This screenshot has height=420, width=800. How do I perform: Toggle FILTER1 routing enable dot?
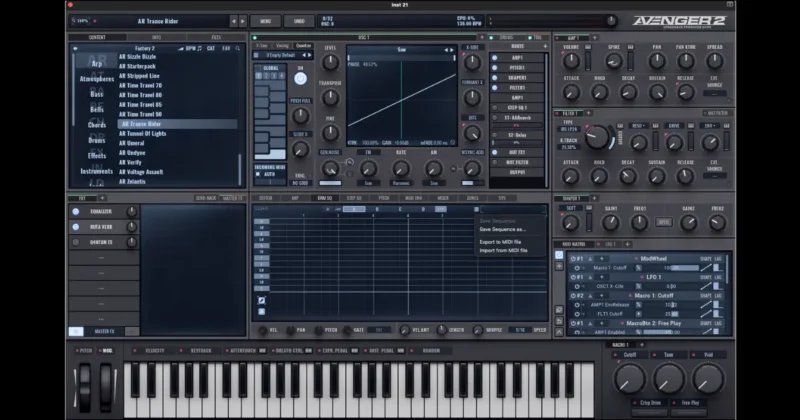point(494,88)
